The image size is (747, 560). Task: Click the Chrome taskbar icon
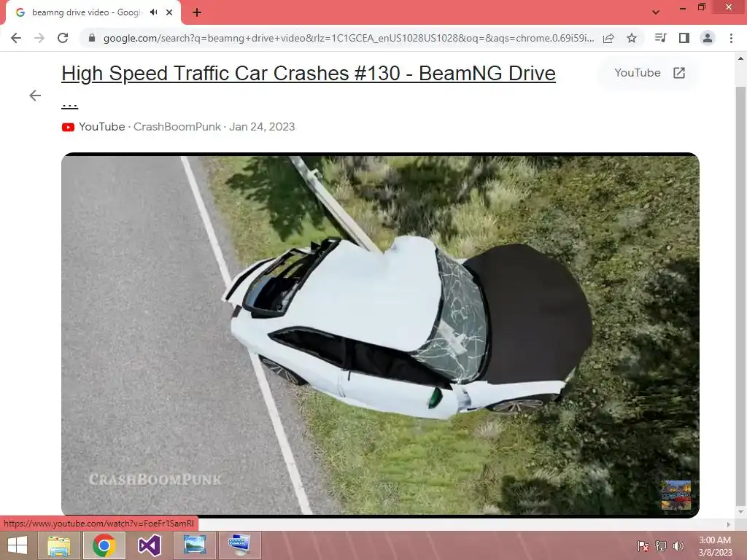point(104,545)
